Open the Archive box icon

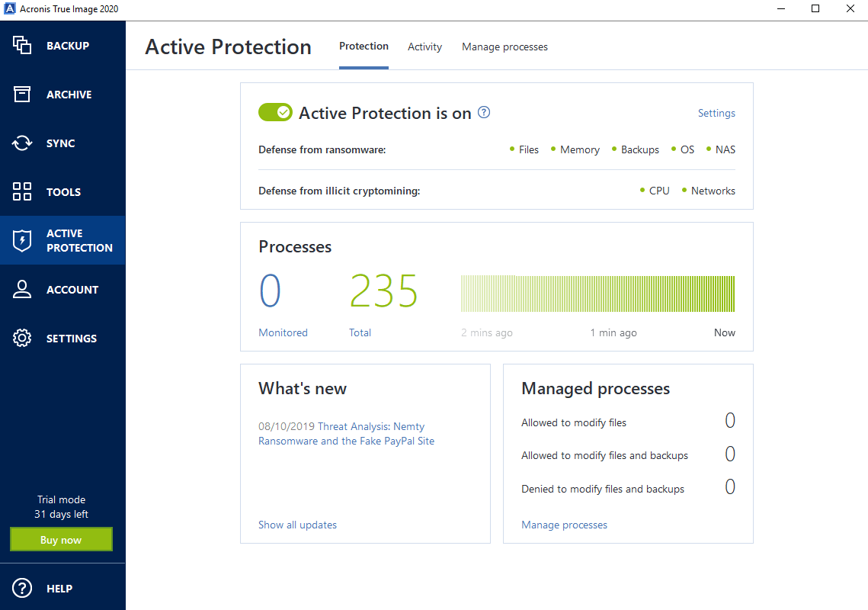22,95
